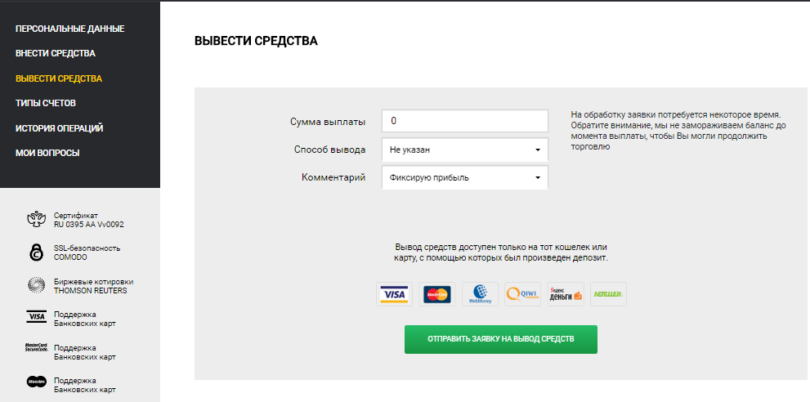The width and height of the screenshot is (810, 402).
Task: Open История операций menu item
Action: tap(59, 128)
